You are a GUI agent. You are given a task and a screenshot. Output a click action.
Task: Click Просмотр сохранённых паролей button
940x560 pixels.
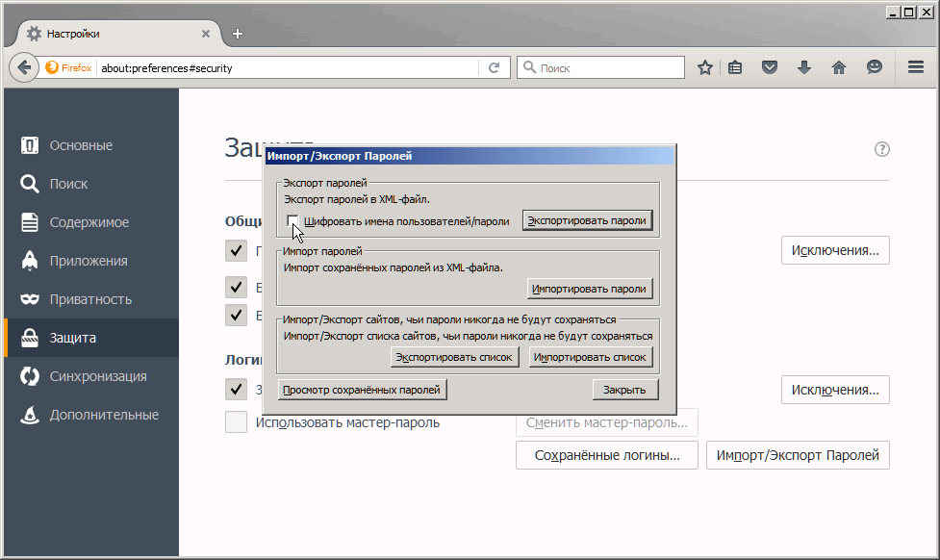tap(362, 390)
